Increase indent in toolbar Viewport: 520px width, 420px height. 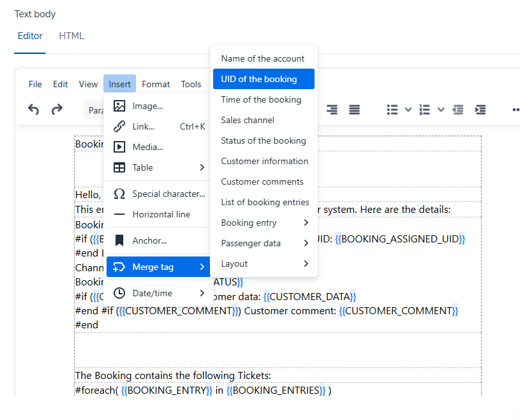[x=480, y=110]
